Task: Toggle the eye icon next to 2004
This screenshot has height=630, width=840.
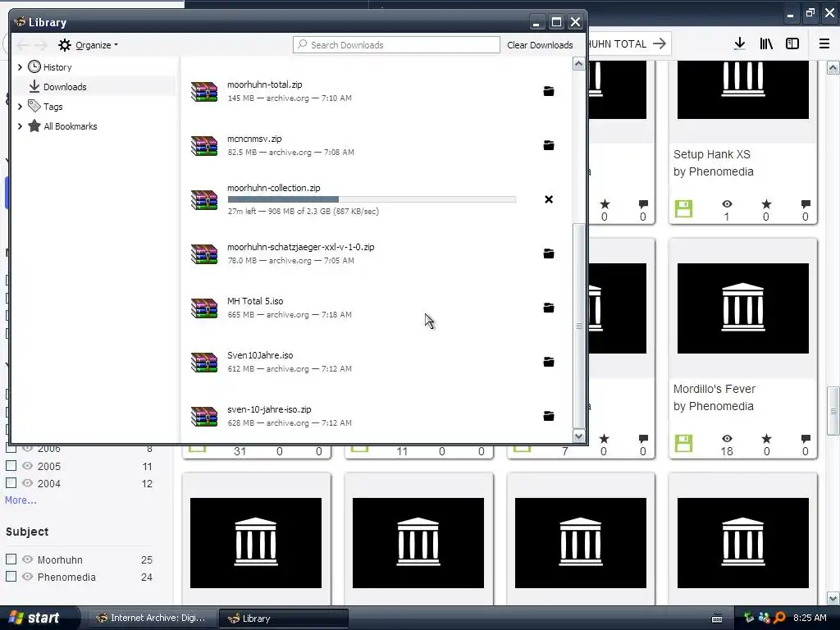Action: (x=27, y=482)
